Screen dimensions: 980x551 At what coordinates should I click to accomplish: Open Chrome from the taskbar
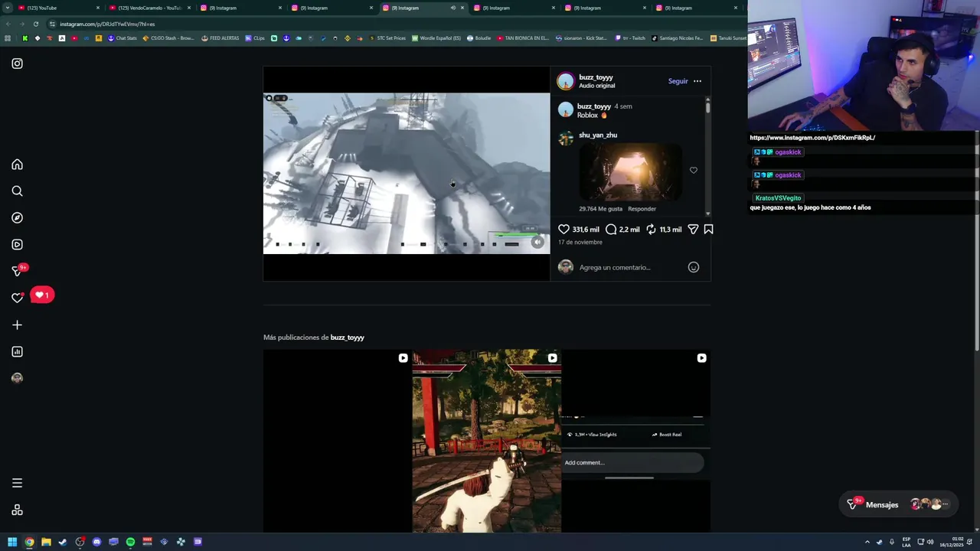point(29,542)
